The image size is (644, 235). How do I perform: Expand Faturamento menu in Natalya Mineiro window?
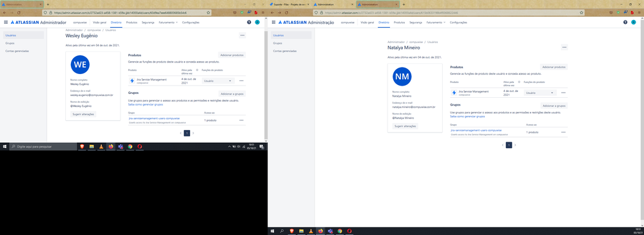pos(436,22)
